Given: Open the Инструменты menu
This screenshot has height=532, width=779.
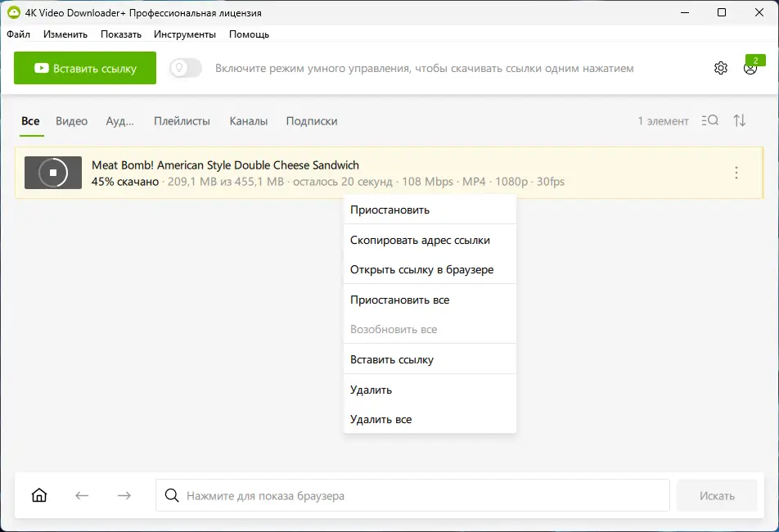Looking at the screenshot, I should point(185,34).
